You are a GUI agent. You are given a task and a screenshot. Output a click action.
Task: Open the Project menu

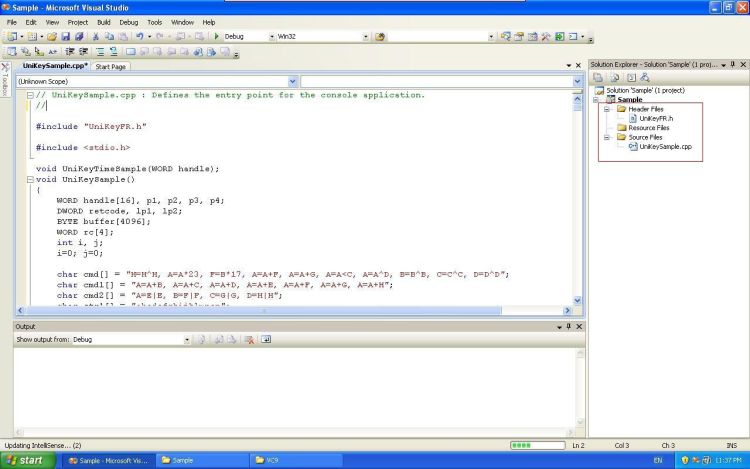coord(77,22)
